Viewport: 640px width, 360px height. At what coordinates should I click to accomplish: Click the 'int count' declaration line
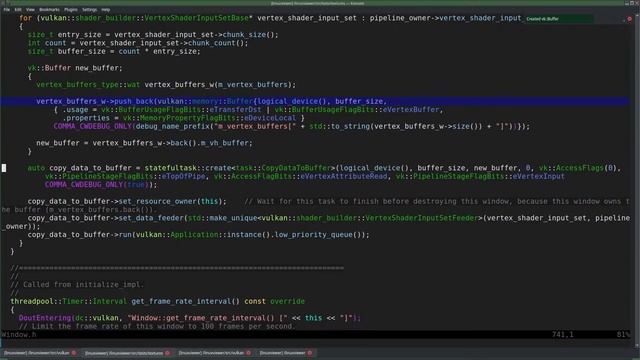pyautogui.click(x=138, y=43)
